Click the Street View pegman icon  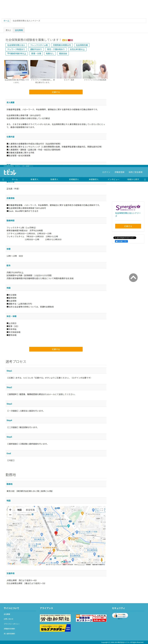(102, 560)
